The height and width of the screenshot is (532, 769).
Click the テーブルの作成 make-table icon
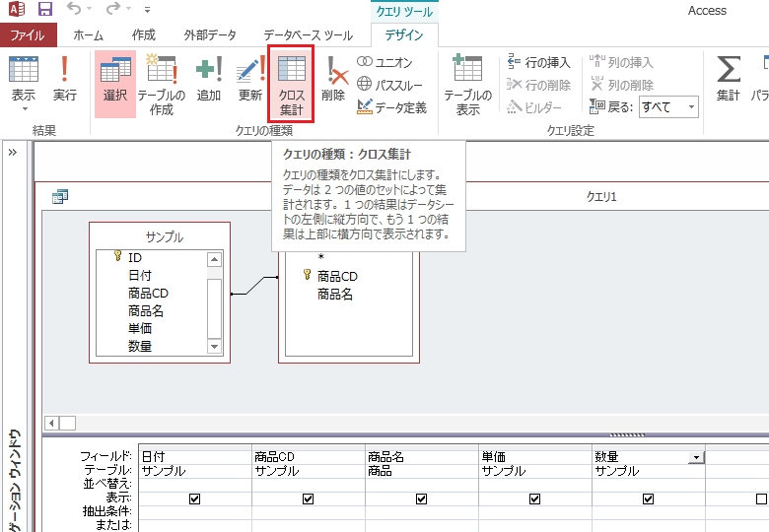point(161,84)
